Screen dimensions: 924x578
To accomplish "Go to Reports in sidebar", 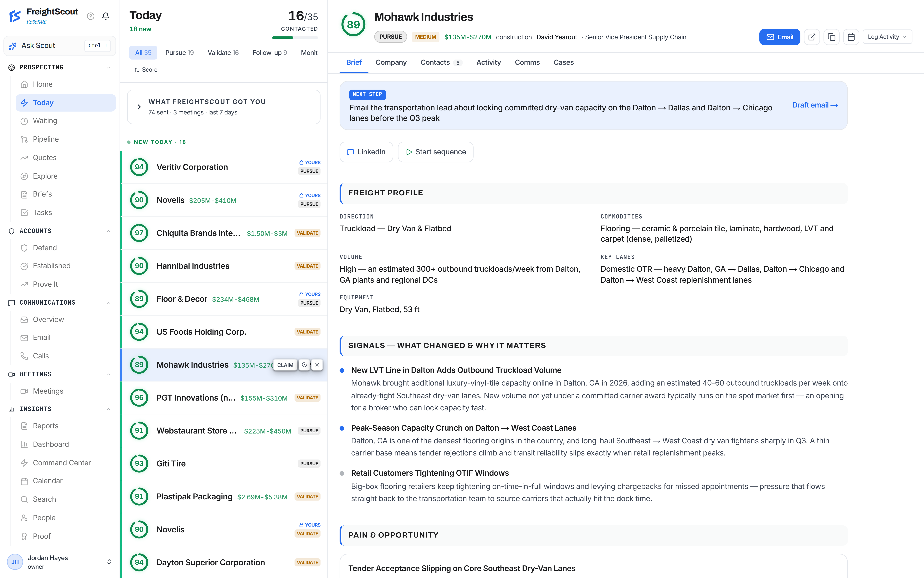I will [x=66, y=426].
